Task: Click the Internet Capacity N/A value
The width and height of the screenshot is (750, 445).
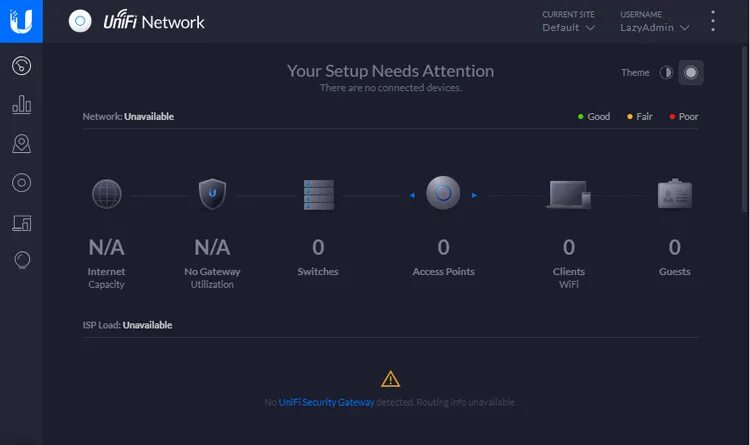Action: coord(106,248)
